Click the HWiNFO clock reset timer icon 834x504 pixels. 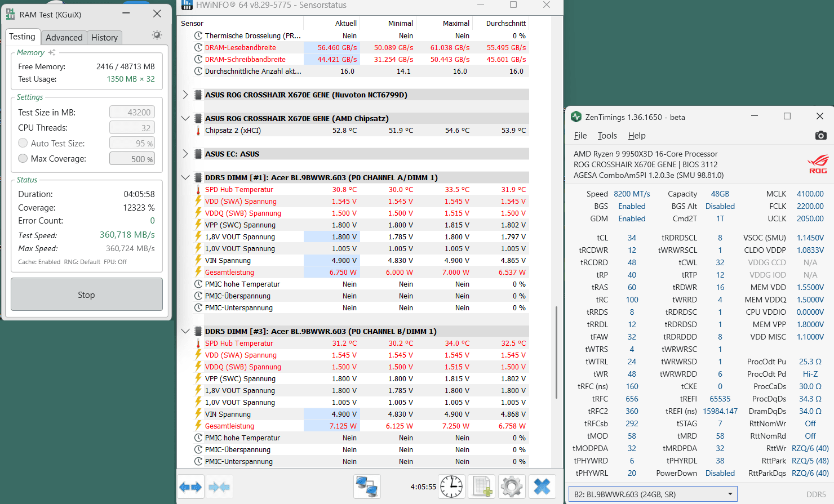(451, 487)
